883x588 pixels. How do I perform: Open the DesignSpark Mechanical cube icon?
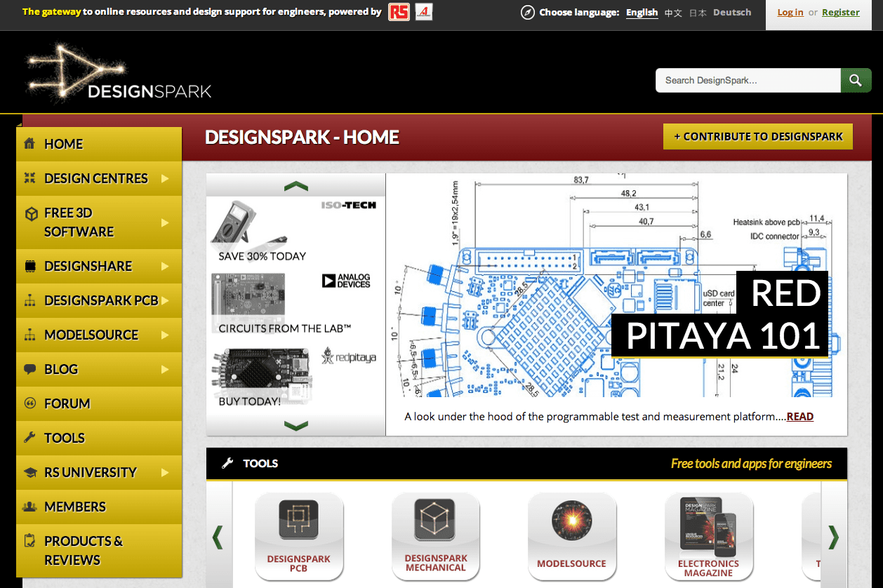(x=435, y=520)
